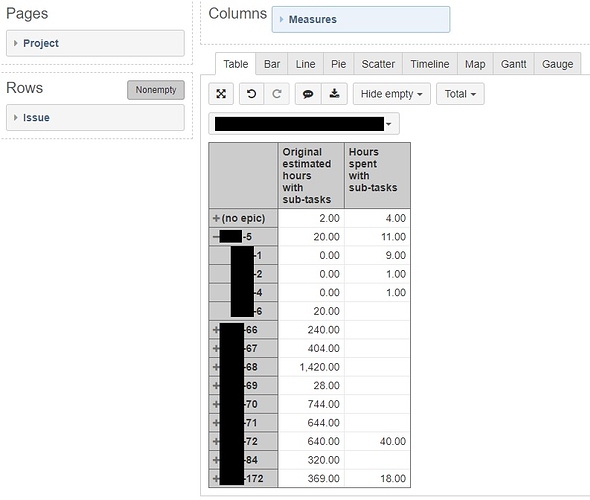Collapse the epic row ending in -5

point(216,237)
